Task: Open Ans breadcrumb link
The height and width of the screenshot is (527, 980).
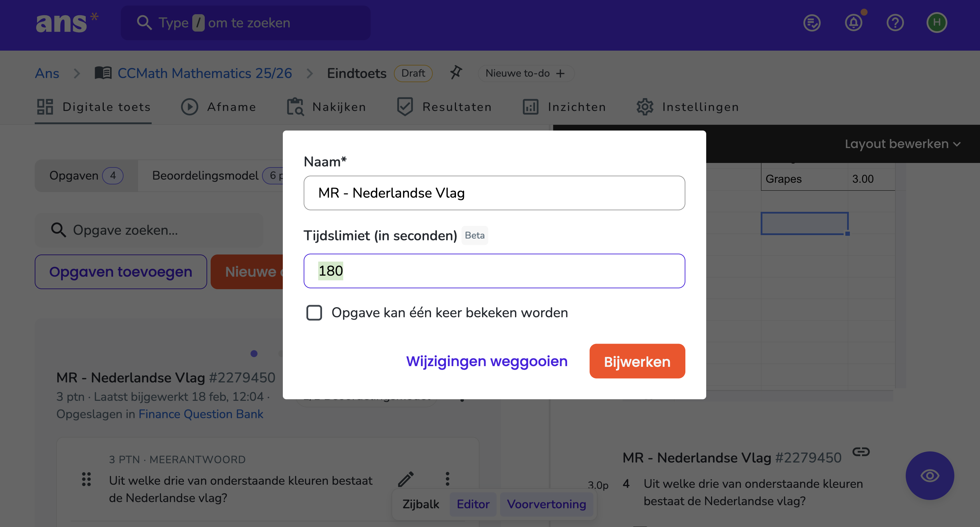Action: tap(47, 73)
